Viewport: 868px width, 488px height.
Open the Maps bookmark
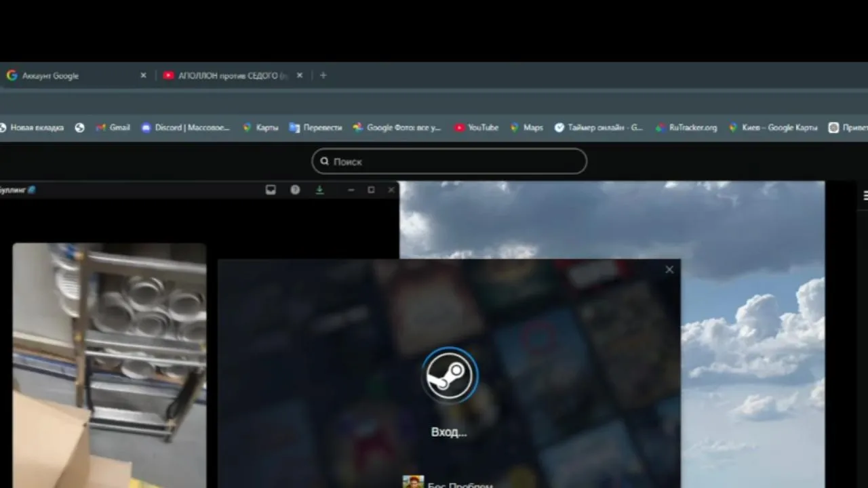coord(527,127)
